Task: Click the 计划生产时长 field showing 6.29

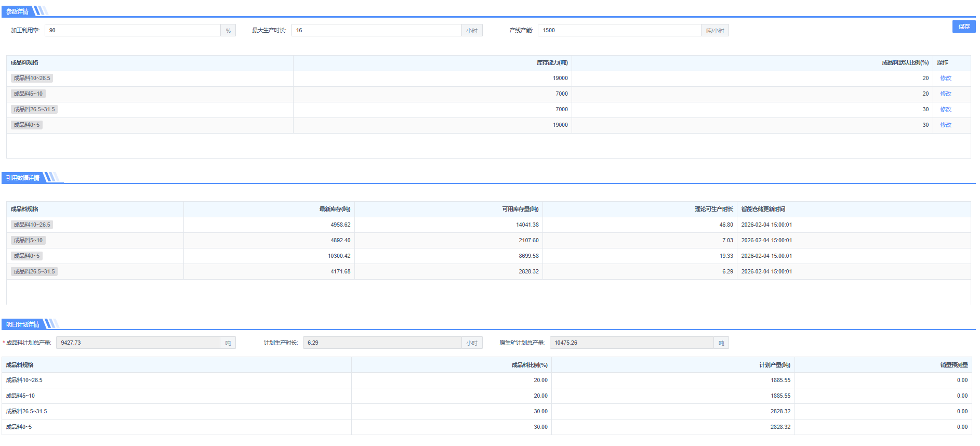Action: [x=382, y=343]
